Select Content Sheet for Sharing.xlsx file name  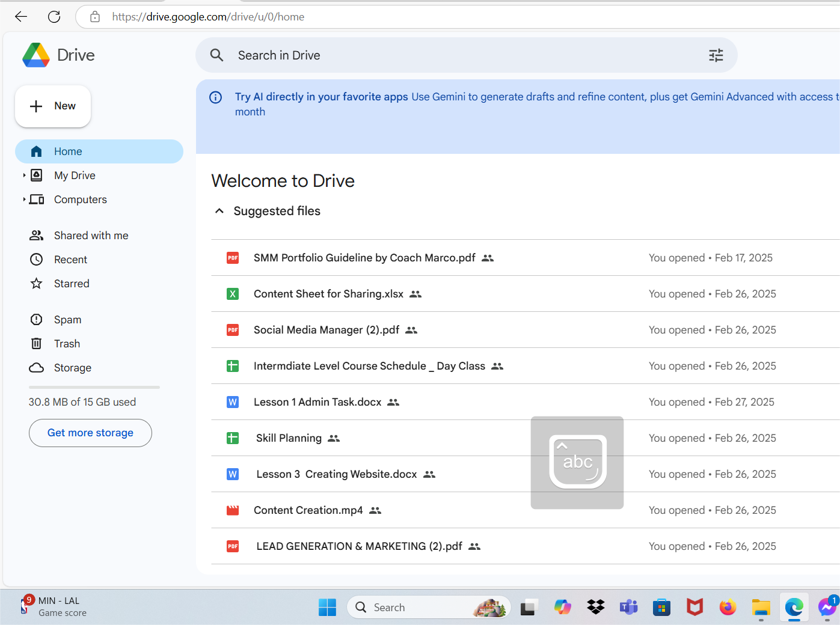[x=328, y=294]
